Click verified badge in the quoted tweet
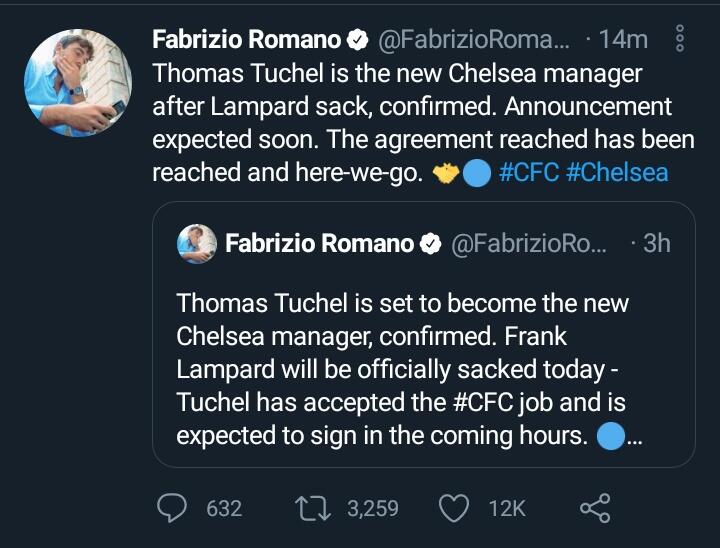 click(430, 243)
